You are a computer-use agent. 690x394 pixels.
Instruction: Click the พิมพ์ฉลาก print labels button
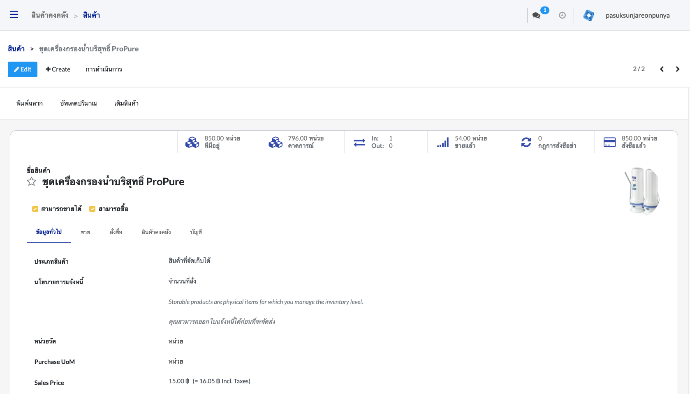point(29,103)
